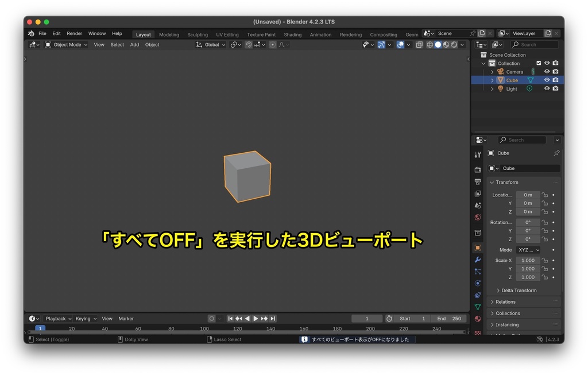Expand the Cube item in the Outliner
This screenshot has height=375, width=588.
[493, 80]
